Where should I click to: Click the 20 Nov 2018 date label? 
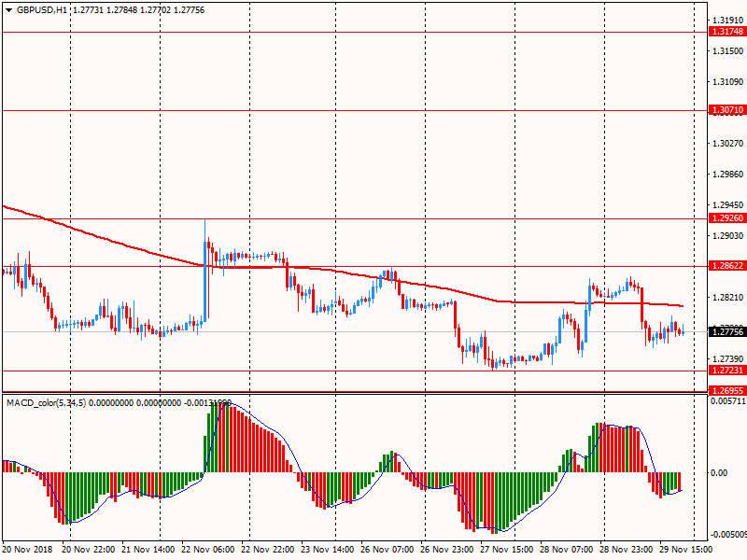click(x=29, y=551)
